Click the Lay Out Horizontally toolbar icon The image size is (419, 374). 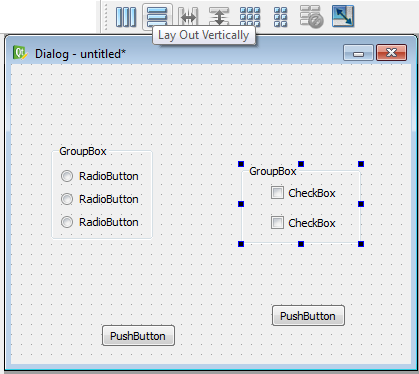tap(126, 17)
